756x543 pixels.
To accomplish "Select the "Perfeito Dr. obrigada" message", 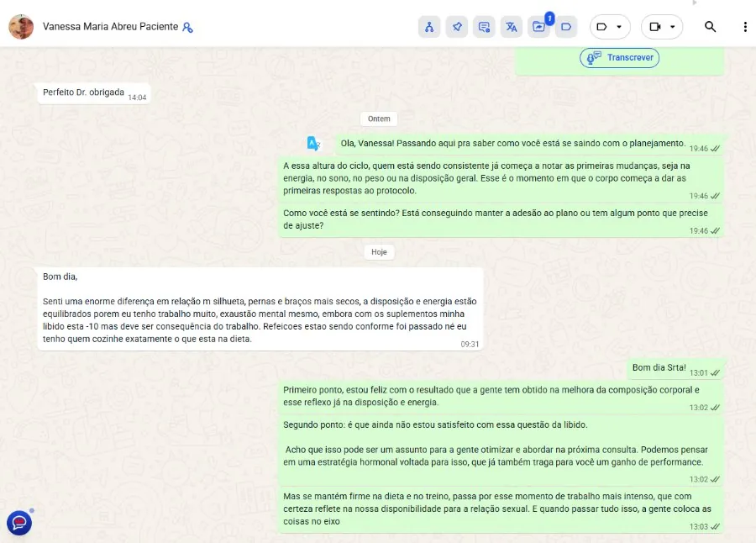I will click(x=94, y=93).
